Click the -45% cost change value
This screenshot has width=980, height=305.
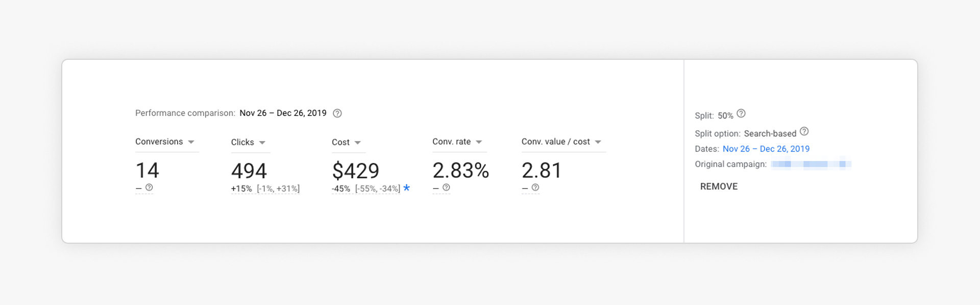pyautogui.click(x=341, y=189)
